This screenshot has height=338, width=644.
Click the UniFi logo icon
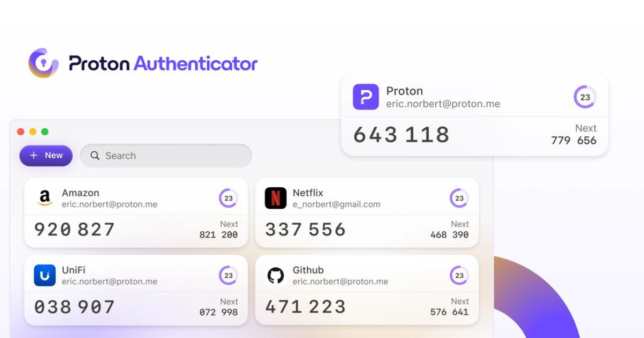pyautogui.click(x=45, y=275)
